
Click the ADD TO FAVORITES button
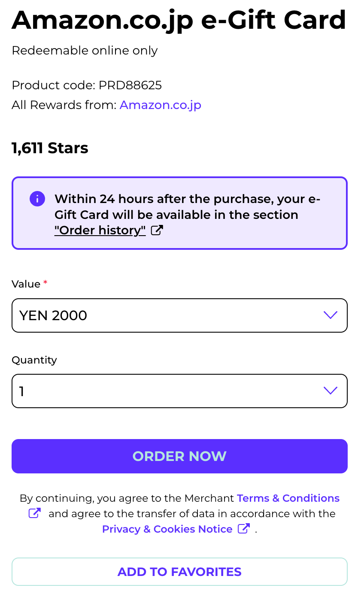(179, 572)
